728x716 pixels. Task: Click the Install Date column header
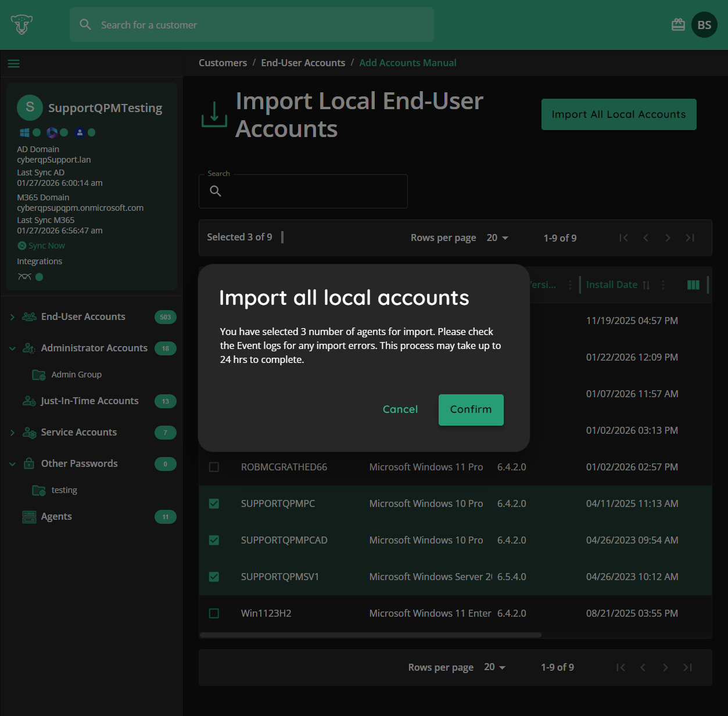point(611,285)
